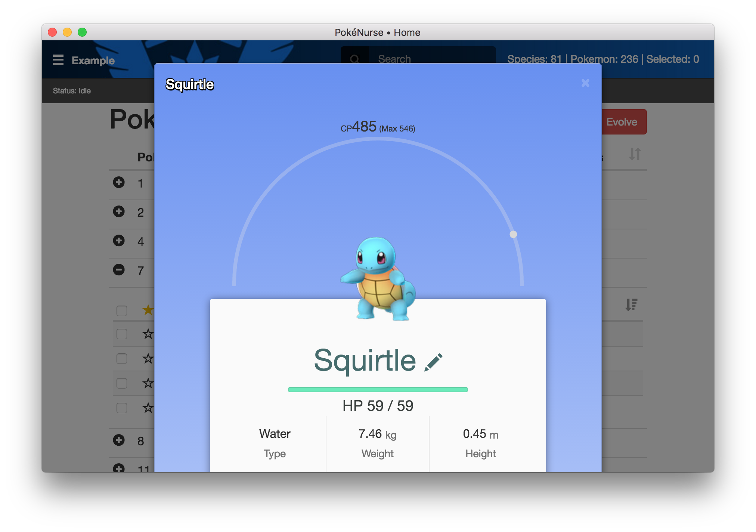Click the CP arc indicator dot
The height and width of the screenshot is (532, 756).
coord(513,234)
